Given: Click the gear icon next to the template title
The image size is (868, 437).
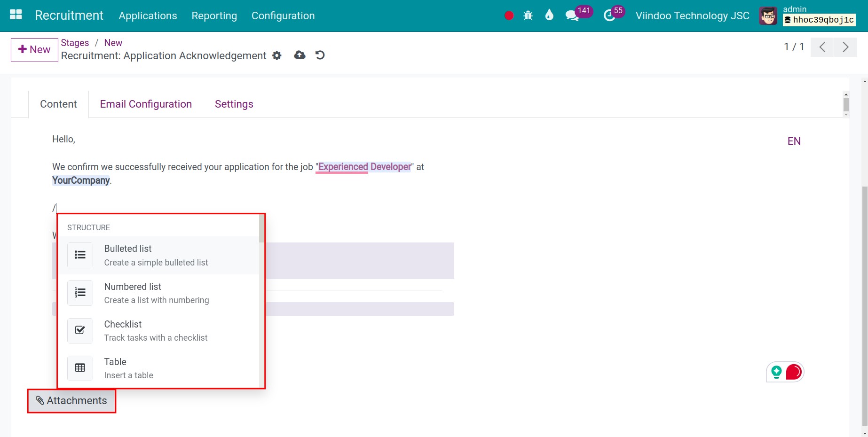Looking at the screenshot, I should point(277,55).
